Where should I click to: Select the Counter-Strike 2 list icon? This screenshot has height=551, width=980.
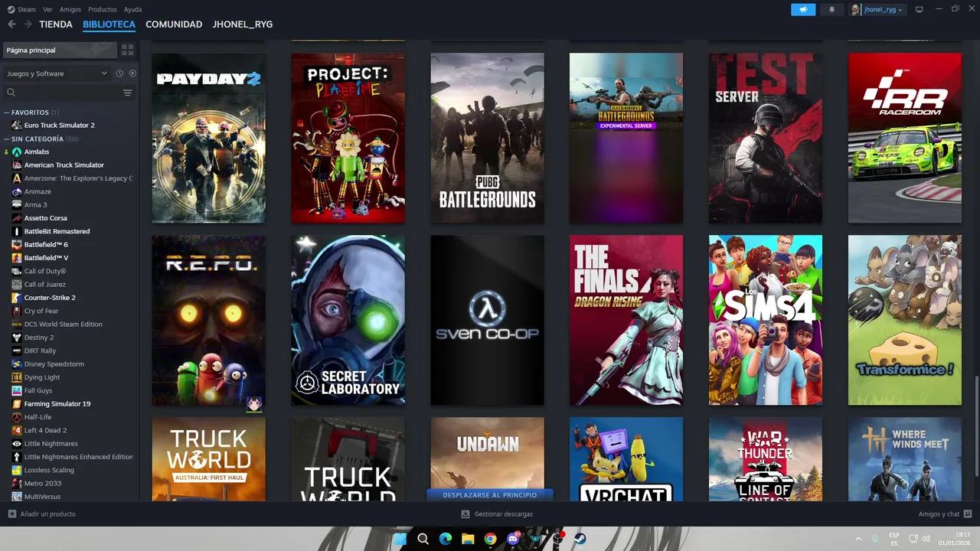click(x=17, y=298)
